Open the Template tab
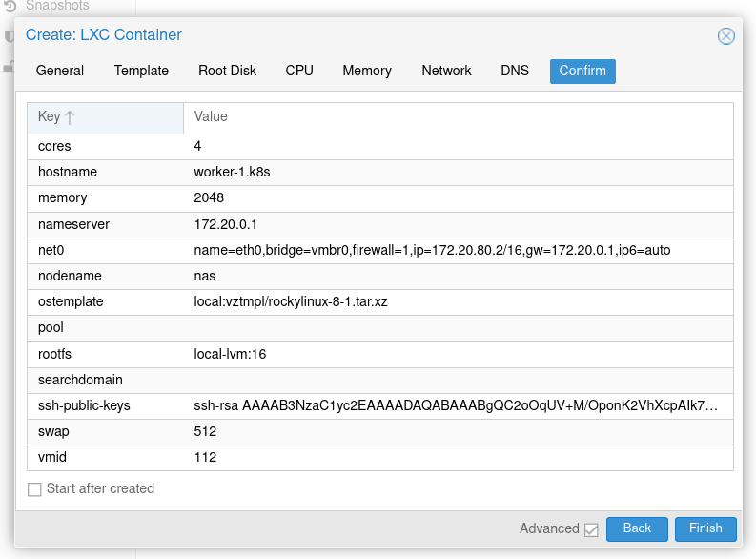 (x=141, y=71)
